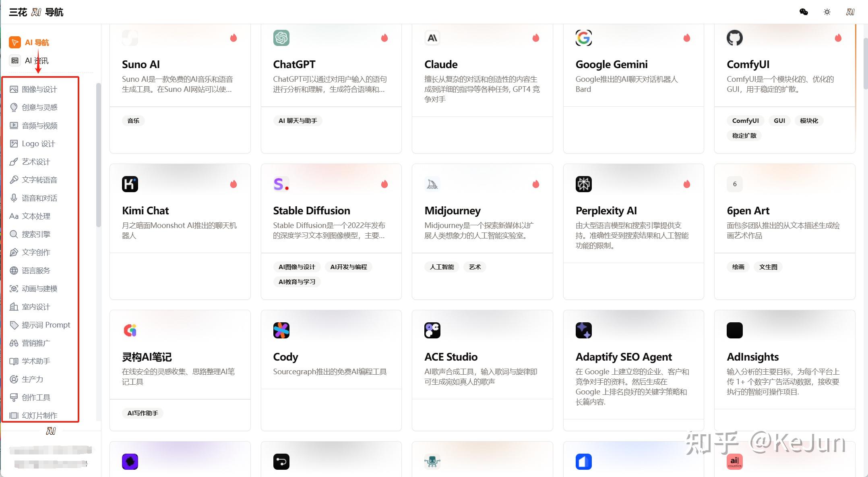The width and height of the screenshot is (868, 477).
Task: Switch to the AI 资讯 sidebar tab
Action: pyautogui.click(x=29, y=60)
